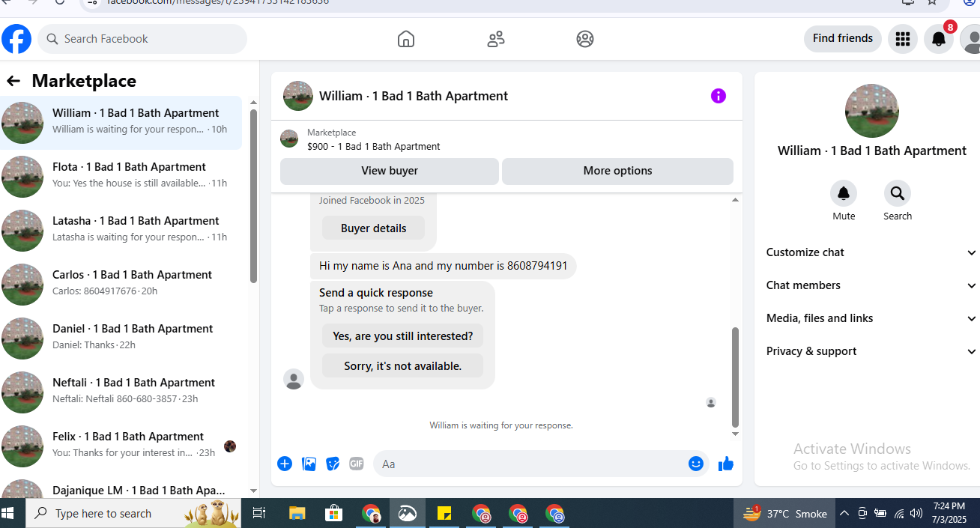The image size is (980, 528).
Task: Mute this conversation with the bell
Action: click(844, 194)
